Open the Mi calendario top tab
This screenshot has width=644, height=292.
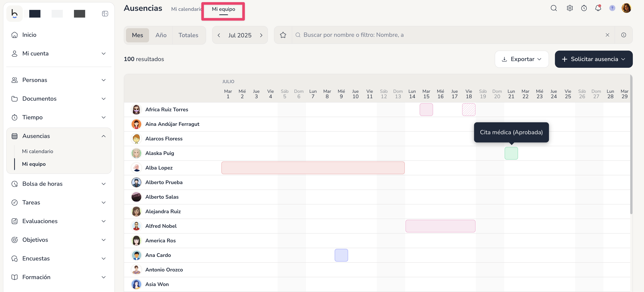186,9
